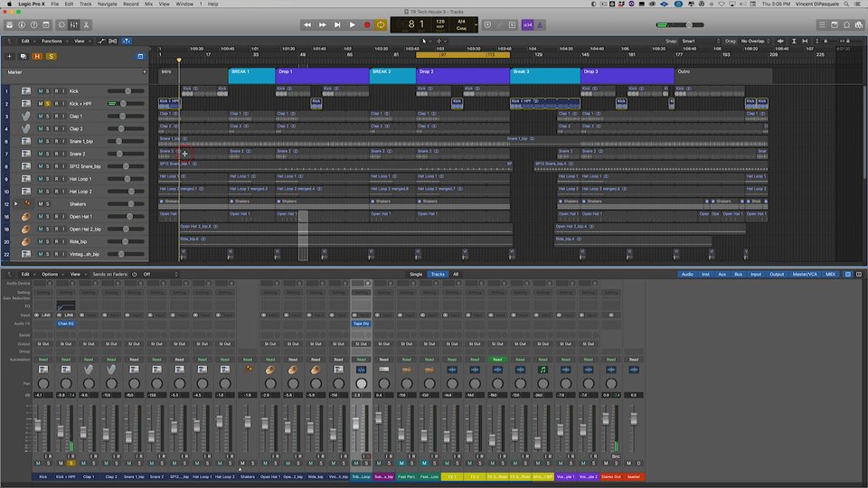Toggle Sends on Faders power button

(x=135, y=275)
